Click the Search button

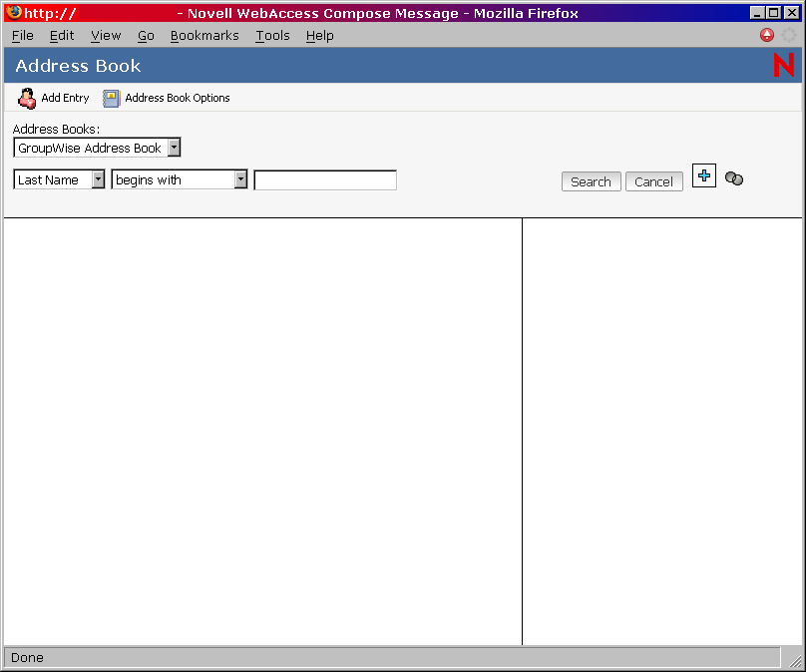tap(592, 181)
